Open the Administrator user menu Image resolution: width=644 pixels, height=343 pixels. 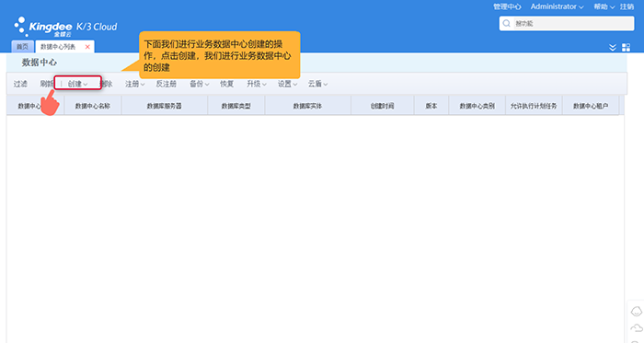557,6
